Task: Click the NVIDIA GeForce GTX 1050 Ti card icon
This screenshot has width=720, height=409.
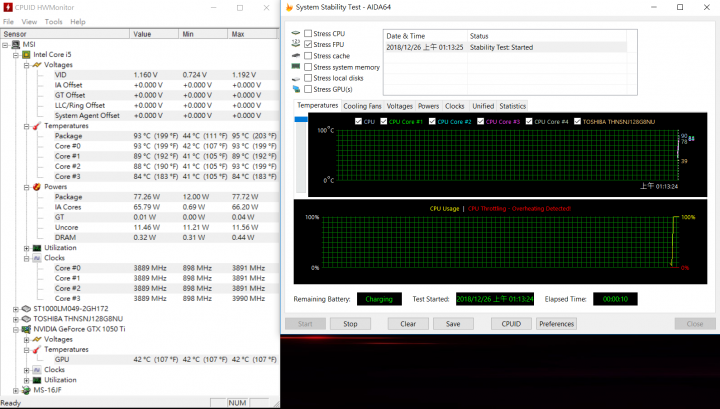Action: 26,329
